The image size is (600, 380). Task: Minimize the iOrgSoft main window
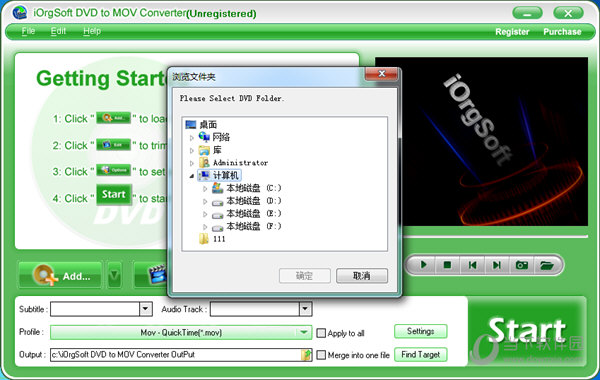(527, 13)
